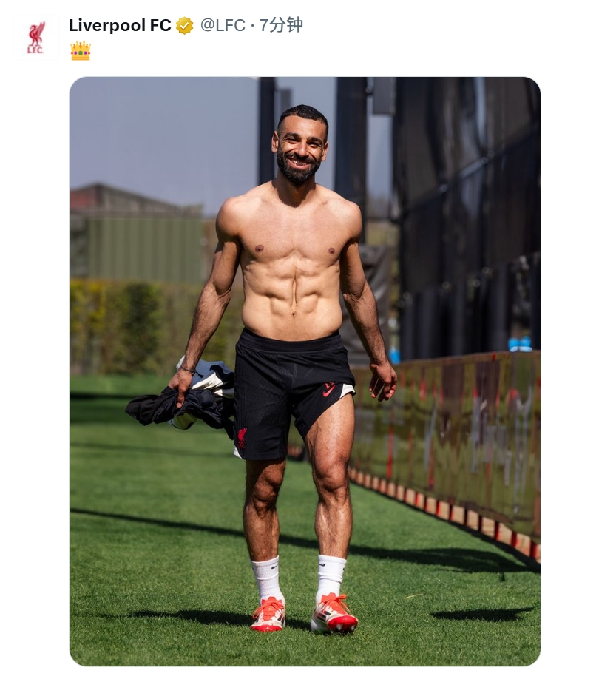Viewport: 616px width, 679px height.
Task: Open the tweet via 7分钟 timestamp
Action: (281, 26)
